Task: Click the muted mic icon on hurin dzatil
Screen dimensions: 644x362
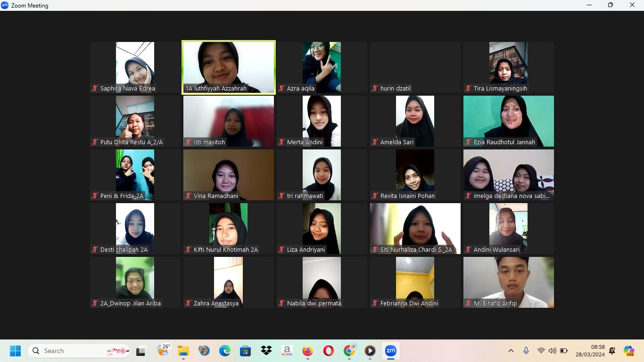Action: (x=375, y=89)
